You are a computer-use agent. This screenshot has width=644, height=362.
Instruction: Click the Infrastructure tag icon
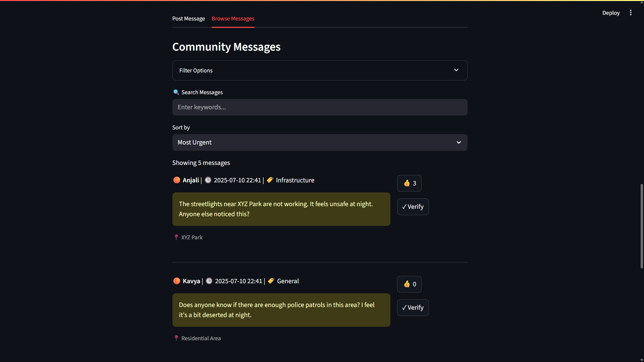[x=270, y=180]
